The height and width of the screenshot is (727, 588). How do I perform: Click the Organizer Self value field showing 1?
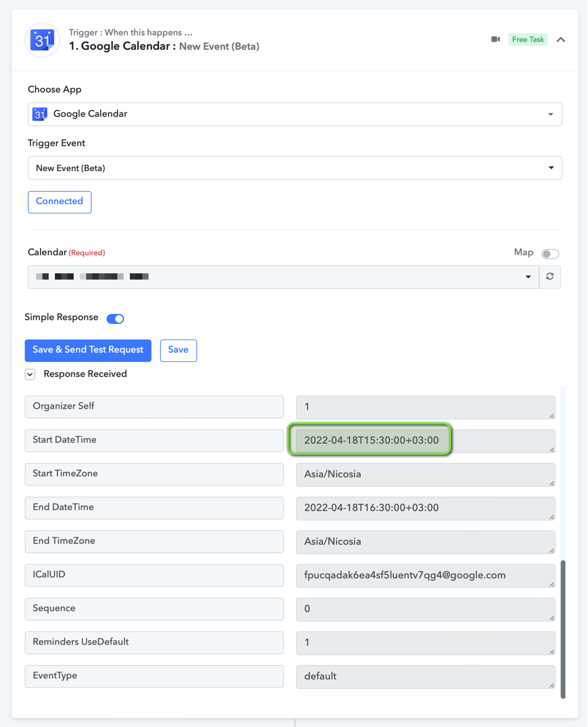point(426,407)
